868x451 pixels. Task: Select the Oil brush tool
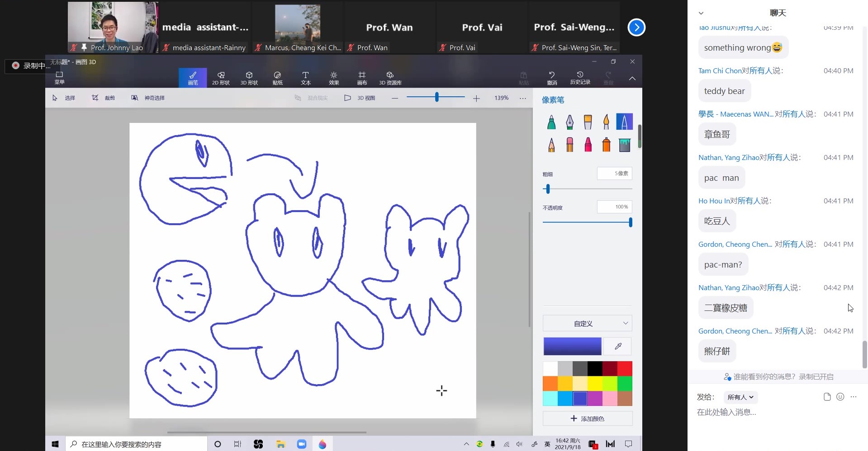pos(588,122)
